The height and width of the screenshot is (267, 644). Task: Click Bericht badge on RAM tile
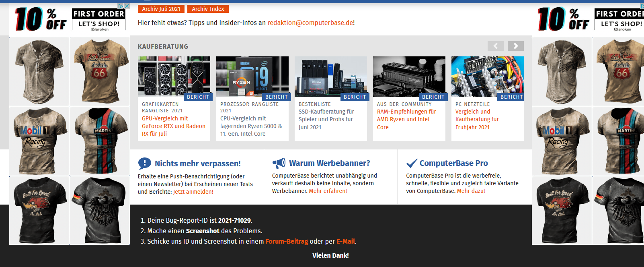pyautogui.click(x=433, y=97)
